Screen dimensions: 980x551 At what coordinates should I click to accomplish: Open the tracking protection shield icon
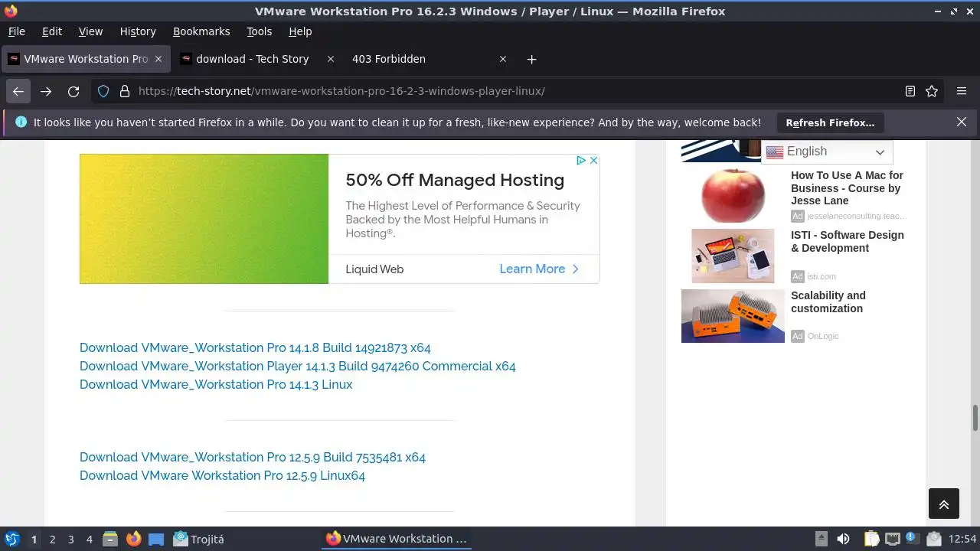(103, 91)
